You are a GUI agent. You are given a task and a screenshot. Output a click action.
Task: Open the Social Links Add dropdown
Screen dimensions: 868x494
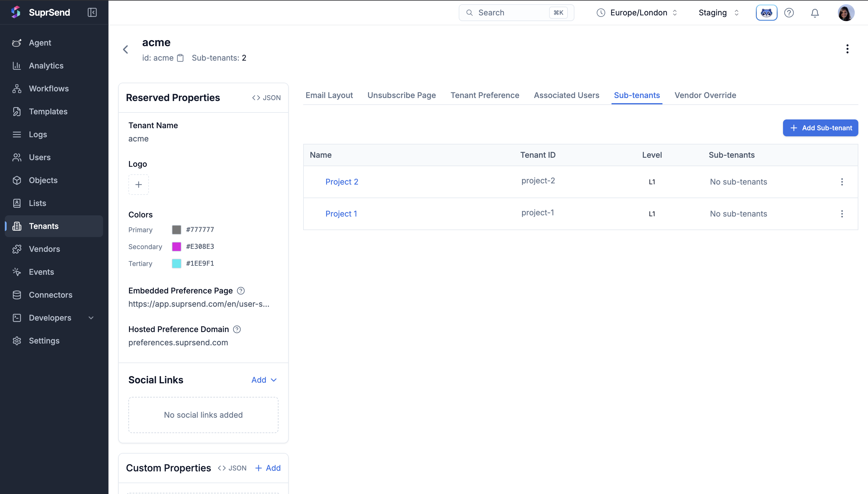(264, 380)
